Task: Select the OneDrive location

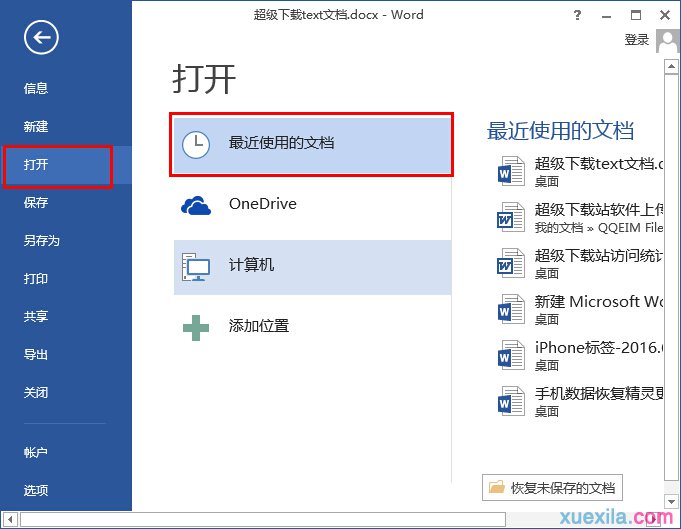Action: (312, 205)
